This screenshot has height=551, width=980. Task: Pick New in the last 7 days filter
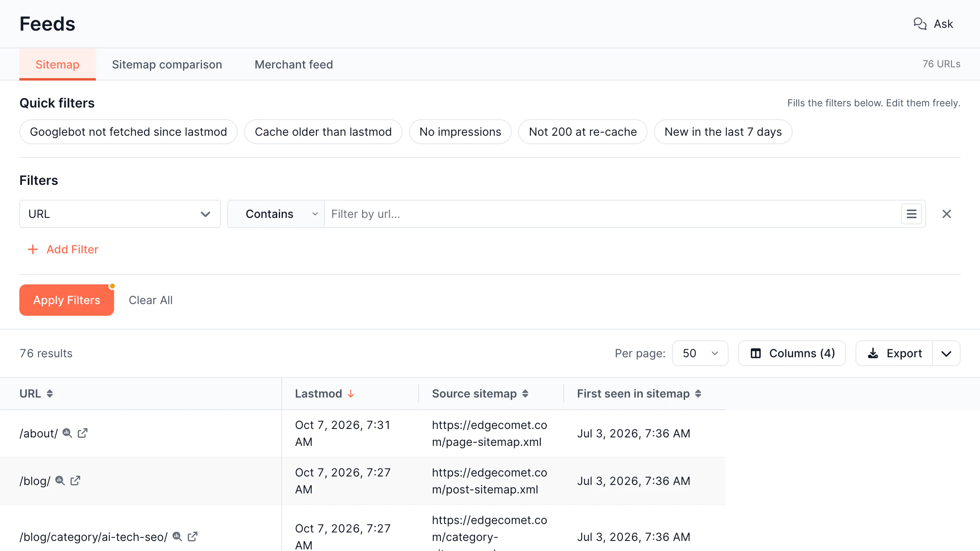[x=723, y=132]
